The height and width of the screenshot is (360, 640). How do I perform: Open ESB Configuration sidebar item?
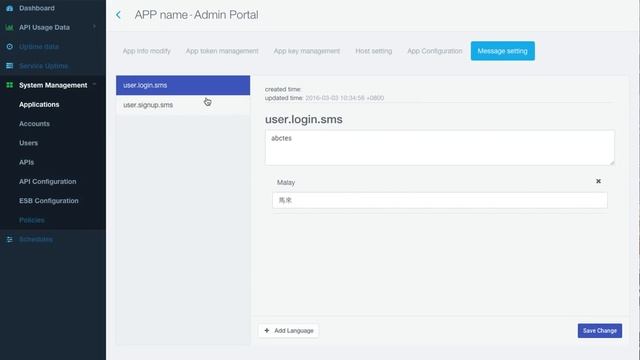click(49, 201)
